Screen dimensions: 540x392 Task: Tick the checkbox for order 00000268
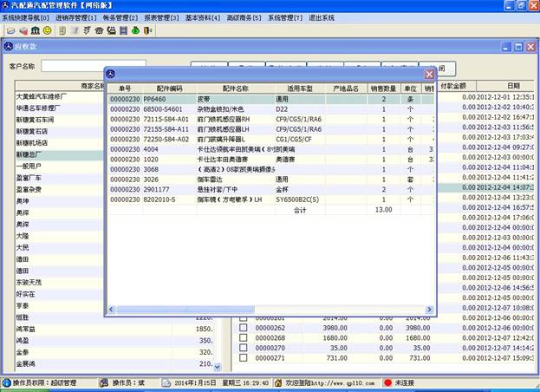(244, 337)
